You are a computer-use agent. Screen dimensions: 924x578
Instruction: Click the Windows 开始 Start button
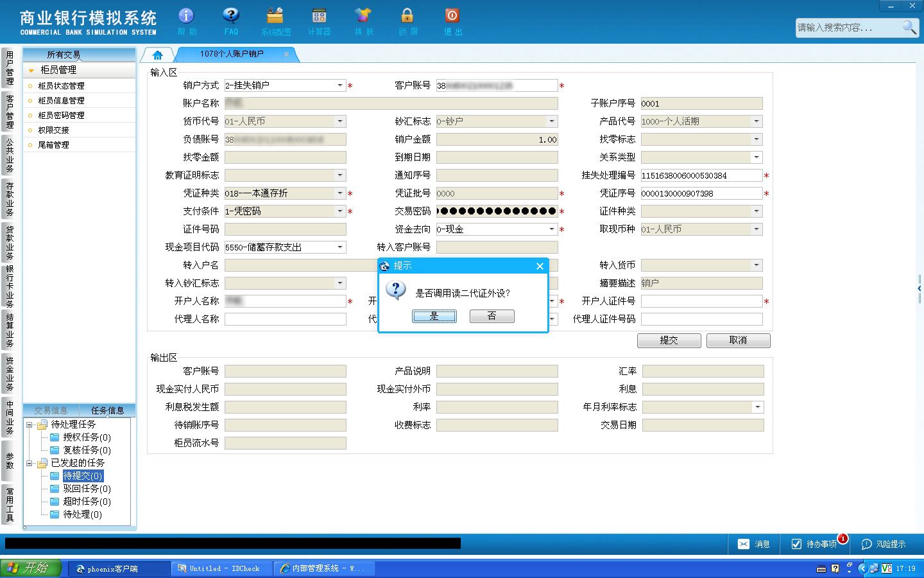coord(31,568)
